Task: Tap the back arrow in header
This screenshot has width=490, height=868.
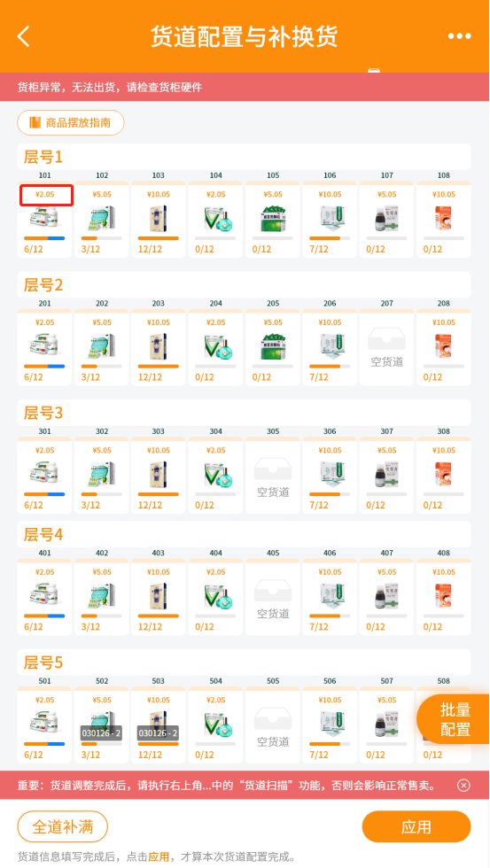Action: click(x=23, y=36)
